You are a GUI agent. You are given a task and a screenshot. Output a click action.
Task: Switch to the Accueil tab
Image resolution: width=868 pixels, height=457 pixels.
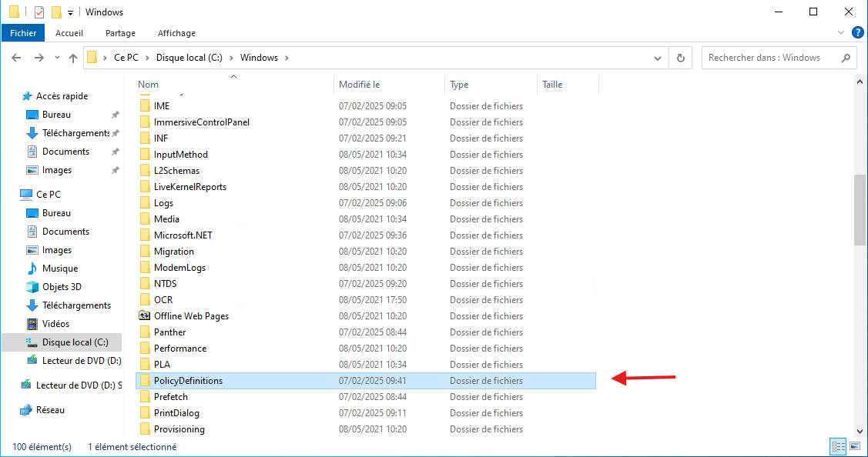69,33
